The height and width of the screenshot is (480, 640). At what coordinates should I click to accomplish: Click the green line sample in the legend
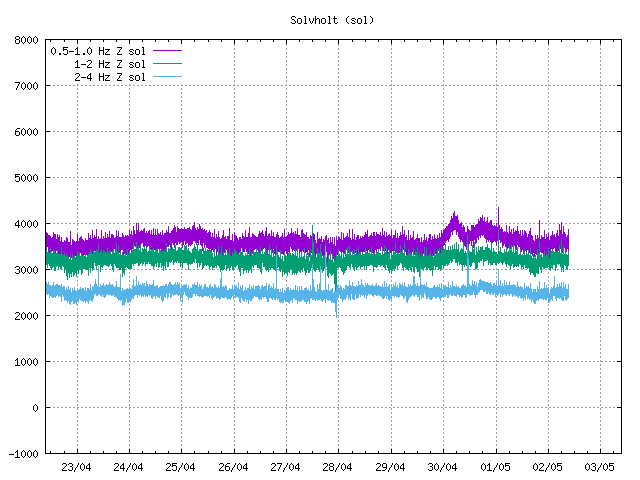tap(167, 64)
